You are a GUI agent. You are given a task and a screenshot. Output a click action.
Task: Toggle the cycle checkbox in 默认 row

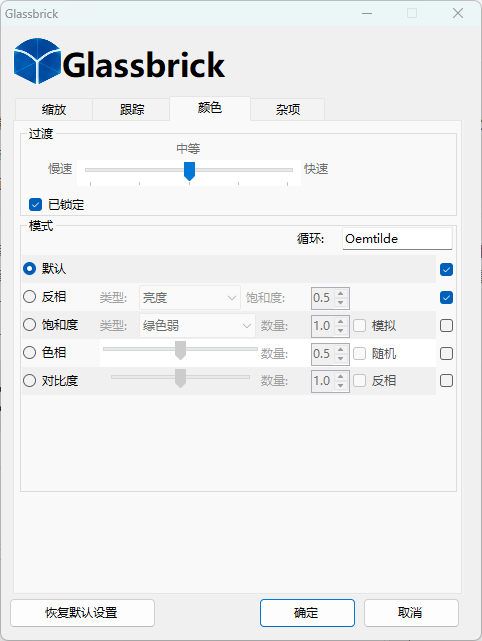(446, 269)
